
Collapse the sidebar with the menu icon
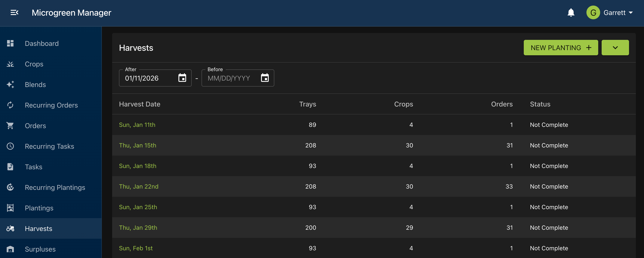click(x=14, y=12)
